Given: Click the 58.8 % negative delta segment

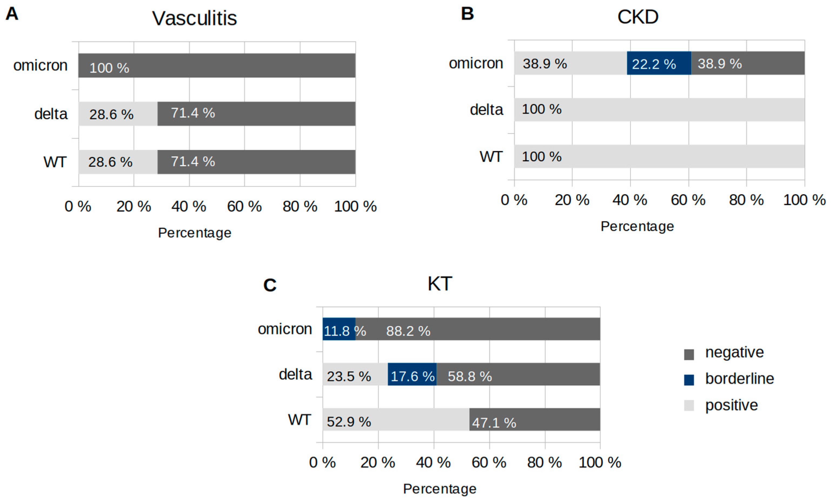Looking at the screenshot, I should click(518, 374).
